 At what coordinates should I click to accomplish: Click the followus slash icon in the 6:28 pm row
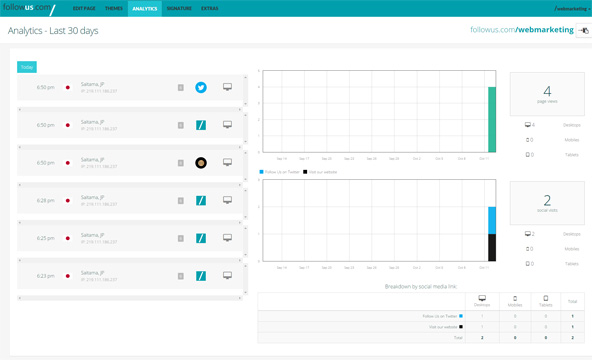coord(201,200)
